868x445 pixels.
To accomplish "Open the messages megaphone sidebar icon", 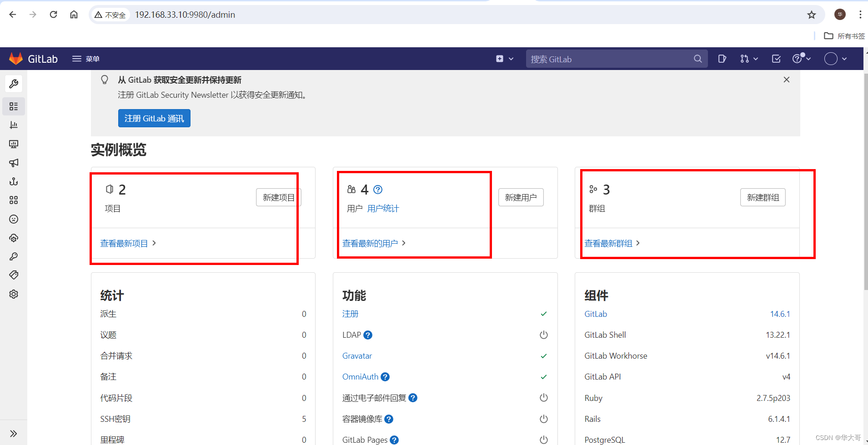I will 14,163.
